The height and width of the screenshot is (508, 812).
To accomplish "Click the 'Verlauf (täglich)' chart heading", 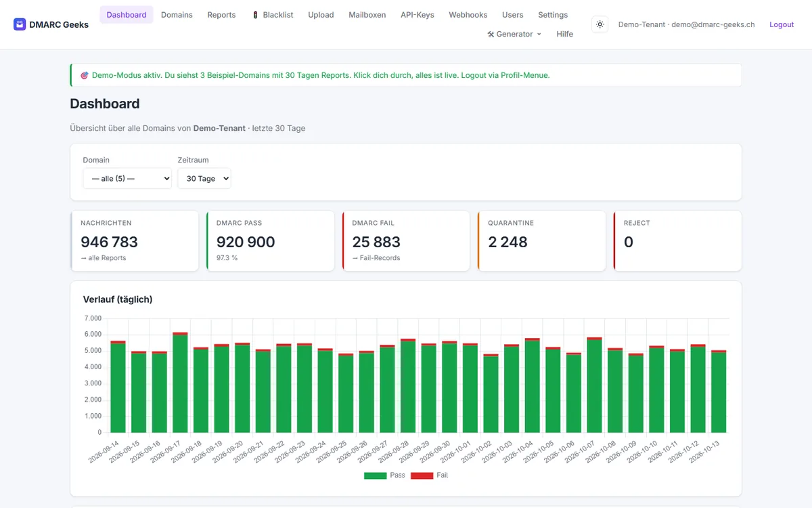I will click(x=118, y=299).
